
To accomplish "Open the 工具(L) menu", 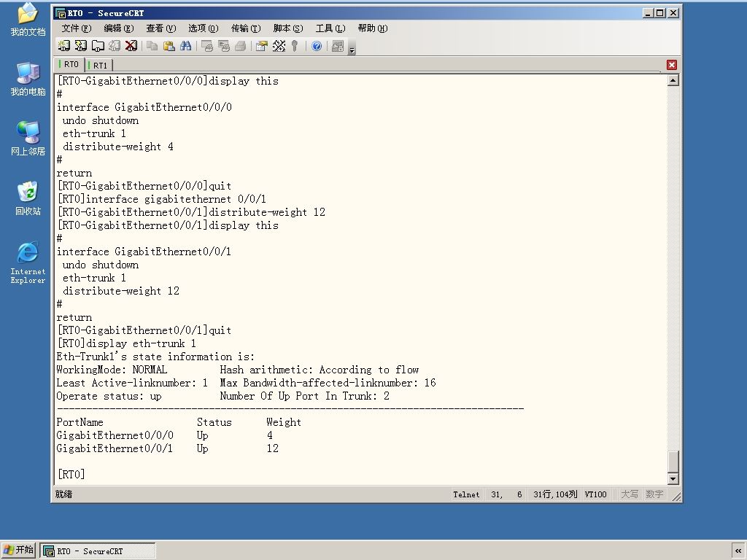I will [330, 28].
